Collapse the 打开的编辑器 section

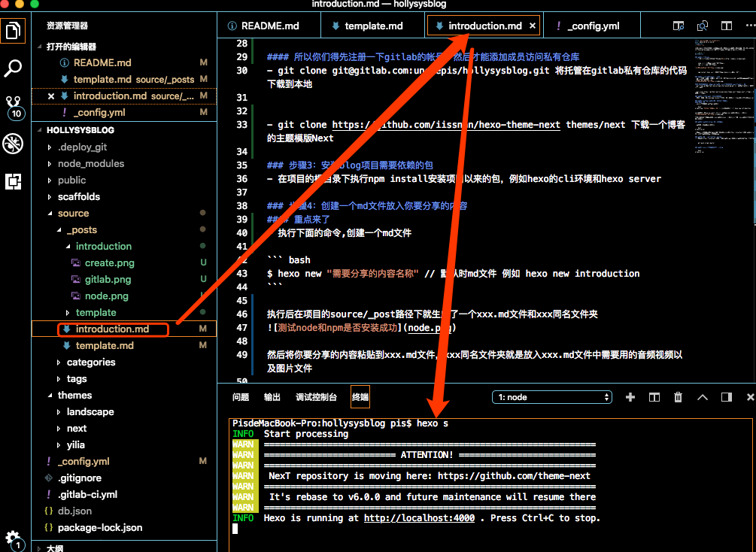pyautogui.click(x=71, y=47)
